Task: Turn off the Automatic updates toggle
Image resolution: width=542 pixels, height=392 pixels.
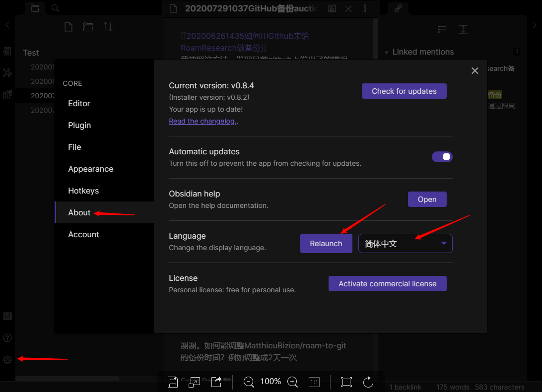Action: click(x=442, y=157)
